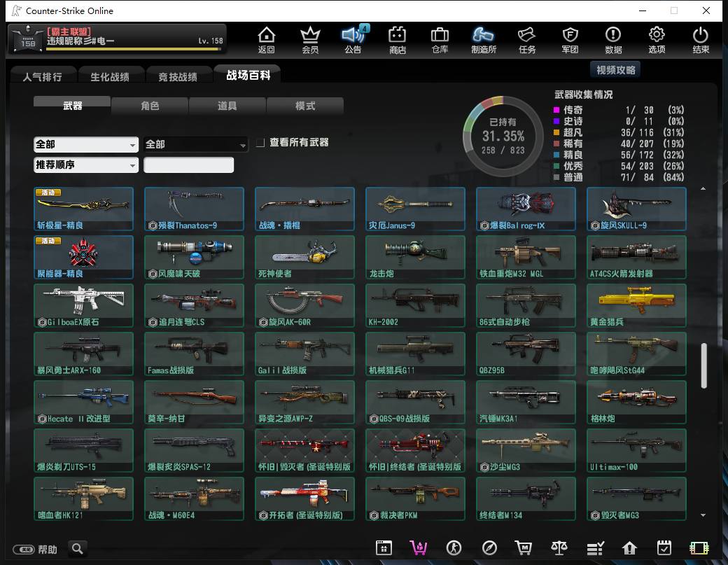Click the checklist icon in bottom bar

tap(595, 548)
